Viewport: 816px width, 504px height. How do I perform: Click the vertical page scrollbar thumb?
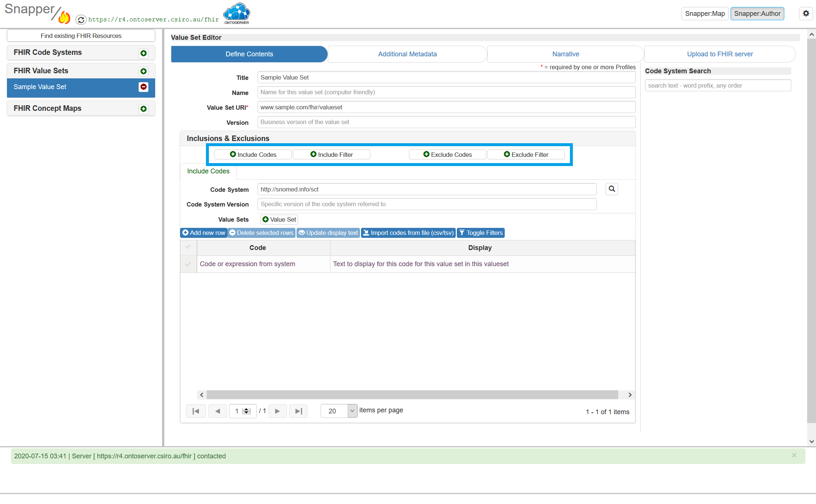pyautogui.click(x=811, y=230)
